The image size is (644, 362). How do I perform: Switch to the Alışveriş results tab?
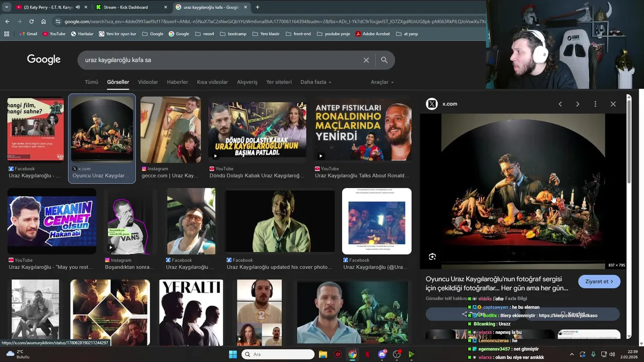click(247, 82)
